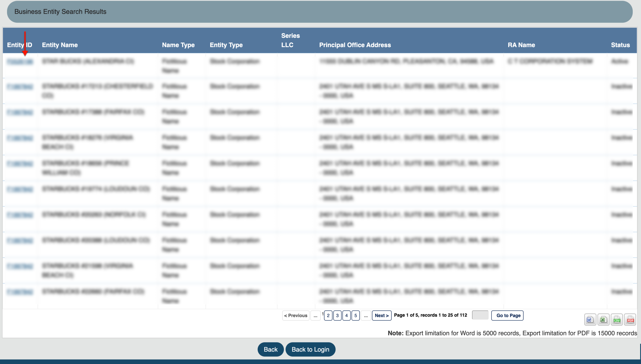Click the export limitation Note text

pyautogui.click(x=512, y=333)
